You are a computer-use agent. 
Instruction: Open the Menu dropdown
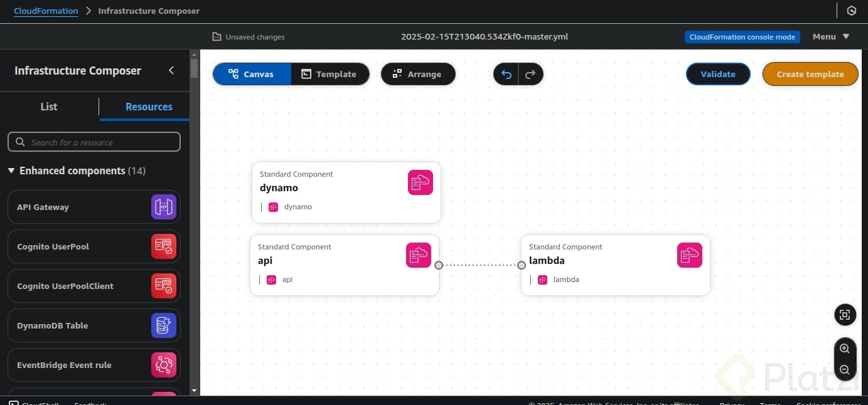pos(831,37)
